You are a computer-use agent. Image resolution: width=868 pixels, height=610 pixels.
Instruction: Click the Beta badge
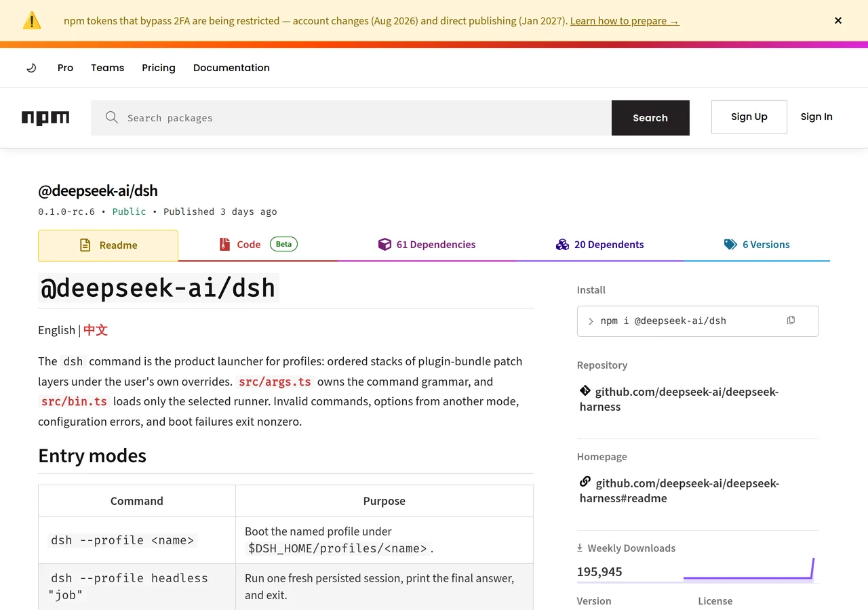click(283, 244)
